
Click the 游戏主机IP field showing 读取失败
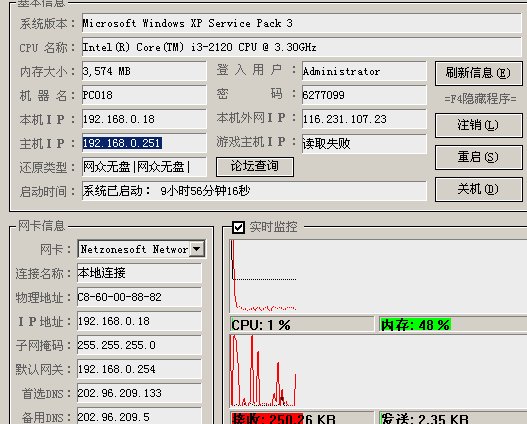click(364, 143)
